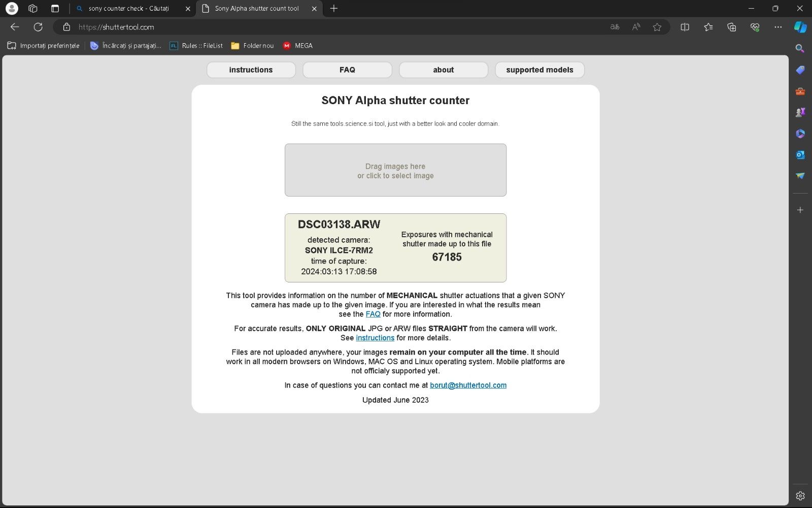The image size is (812, 508).
Task: Open the workspaces icon in title bar
Action: tap(33, 8)
